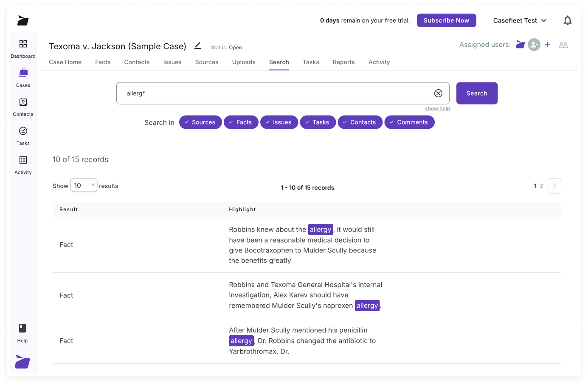Open the results-per-page dropdown showing 10
This screenshot has width=588, height=385.
83,185
